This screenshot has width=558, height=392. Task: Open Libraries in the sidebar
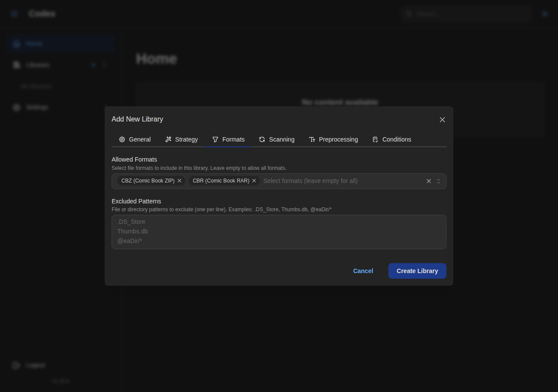(x=37, y=65)
